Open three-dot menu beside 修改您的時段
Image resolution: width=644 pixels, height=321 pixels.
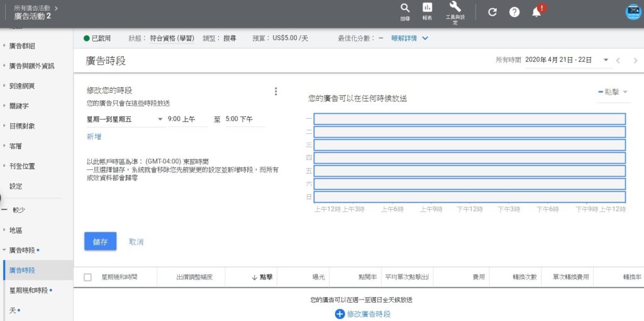(x=275, y=91)
